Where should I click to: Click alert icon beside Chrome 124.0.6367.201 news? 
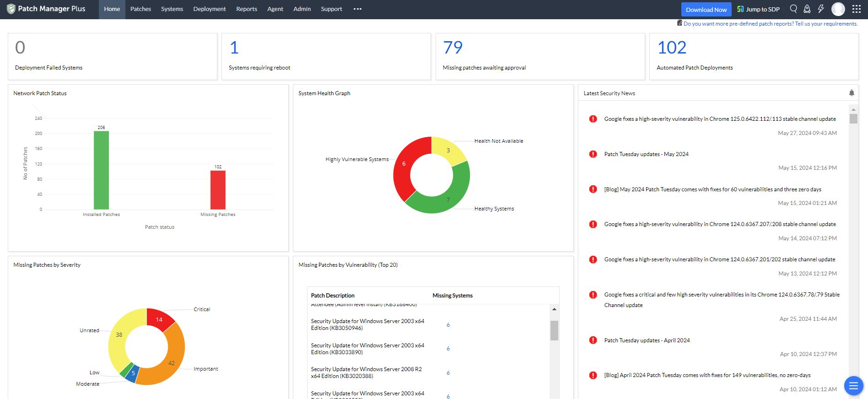pos(593,259)
